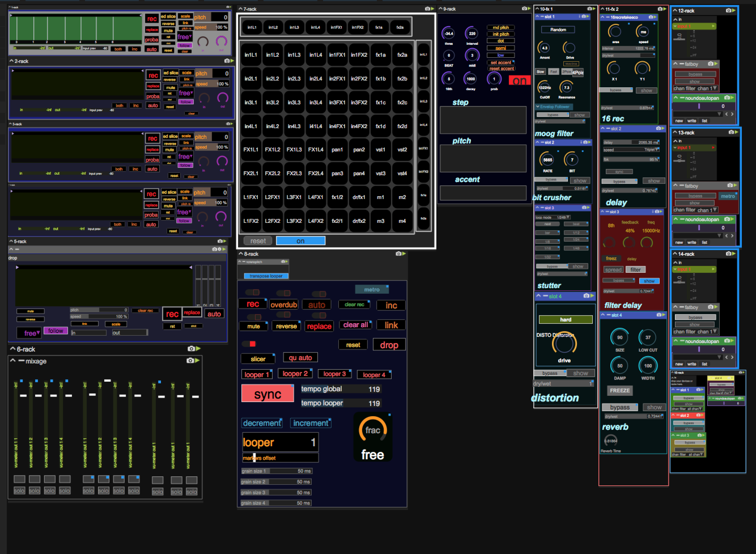The height and width of the screenshot is (554, 756).
Task: Click the play icon on the 8-rack header
Action: pyautogui.click(x=404, y=254)
